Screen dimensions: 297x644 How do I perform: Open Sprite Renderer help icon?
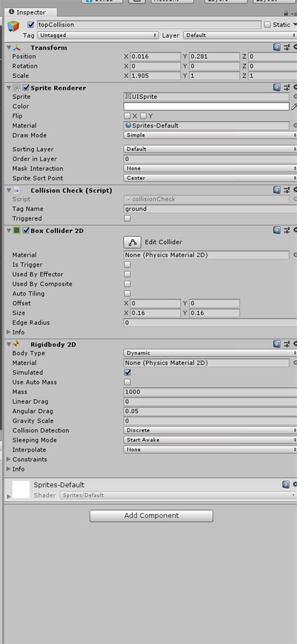click(x=277, y=88)
